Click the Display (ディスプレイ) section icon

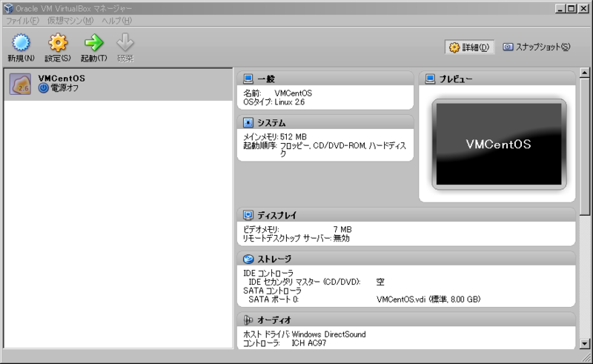pos(248,215)
